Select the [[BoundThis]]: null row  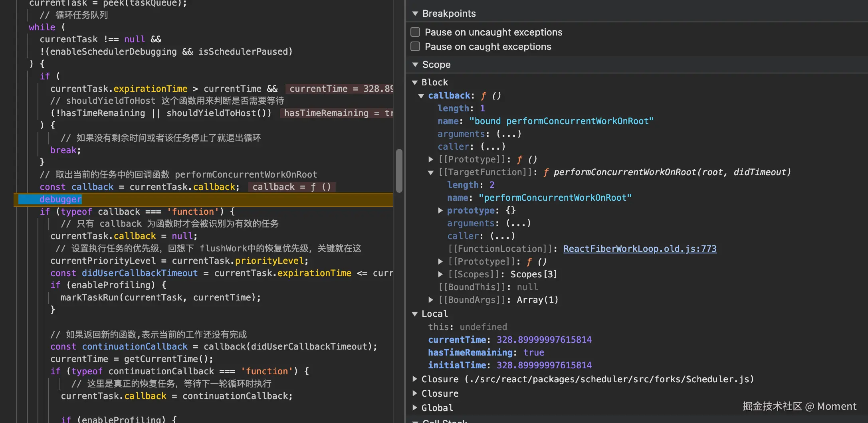(x=488, y=287)
